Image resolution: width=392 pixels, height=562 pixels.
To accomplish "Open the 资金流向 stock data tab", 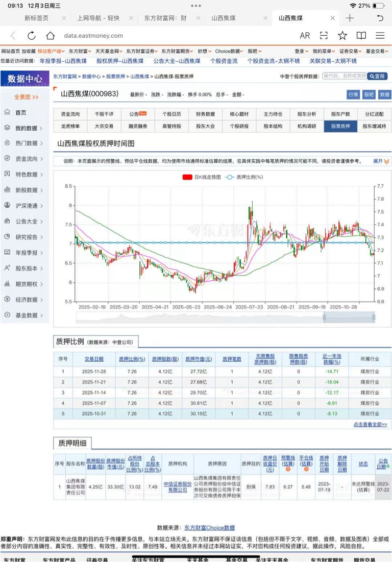I will click(70, 114).
